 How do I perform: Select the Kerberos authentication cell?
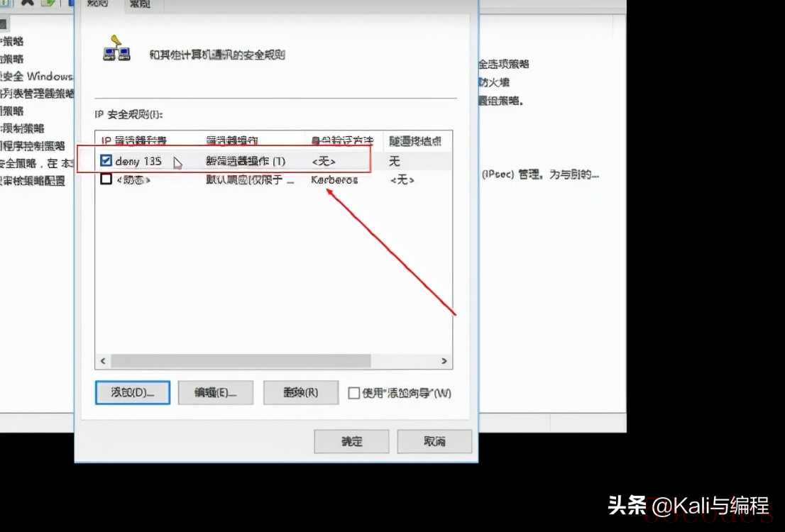334,179
